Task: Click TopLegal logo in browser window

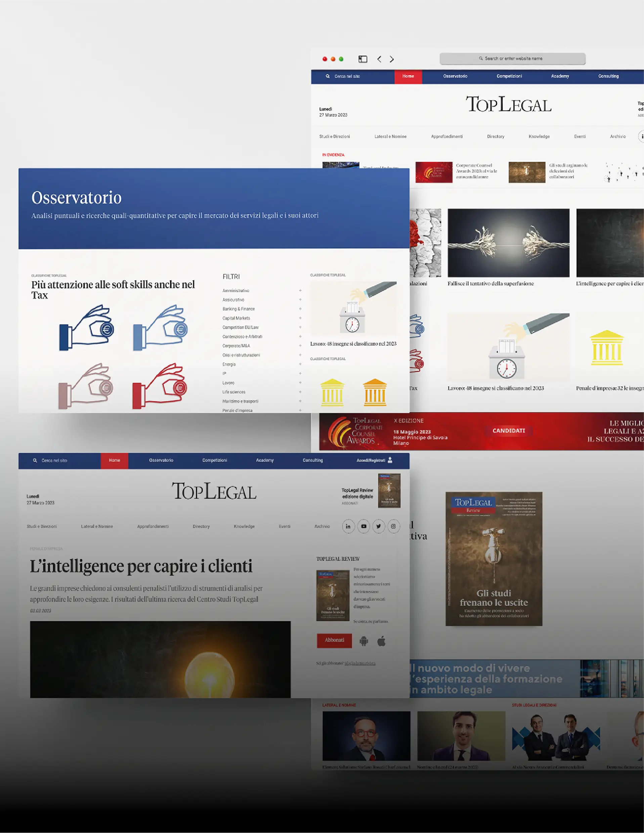Action: (509, 104)
